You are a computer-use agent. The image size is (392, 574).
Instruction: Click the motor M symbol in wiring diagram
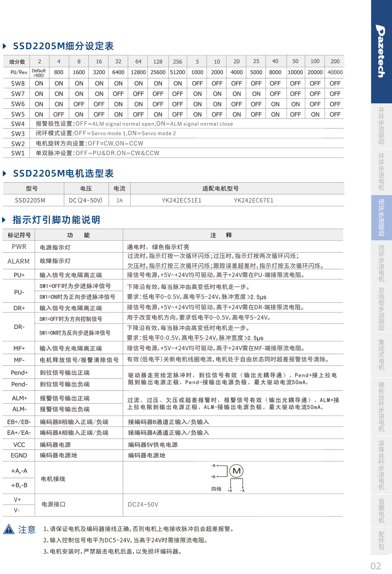(x=237, y=471)
